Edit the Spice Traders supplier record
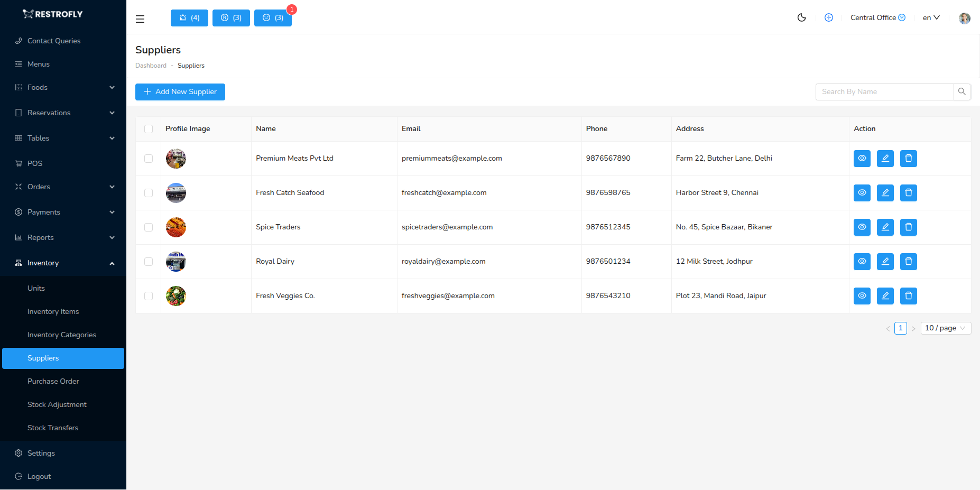980x490 pixels. (x=885, y=227)
